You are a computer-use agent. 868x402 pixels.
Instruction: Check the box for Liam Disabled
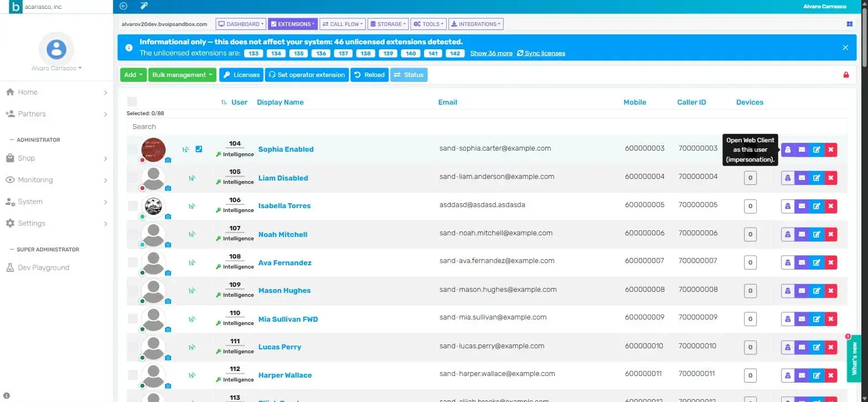pyautogui.click(x=133, y=177)
